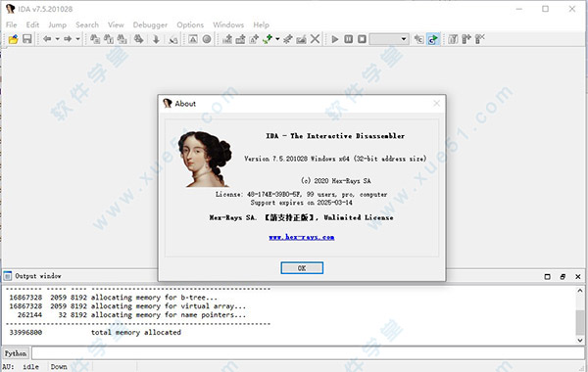Click the Output window scrollbar thumb

pyautogui.click(x=580, y=322)
